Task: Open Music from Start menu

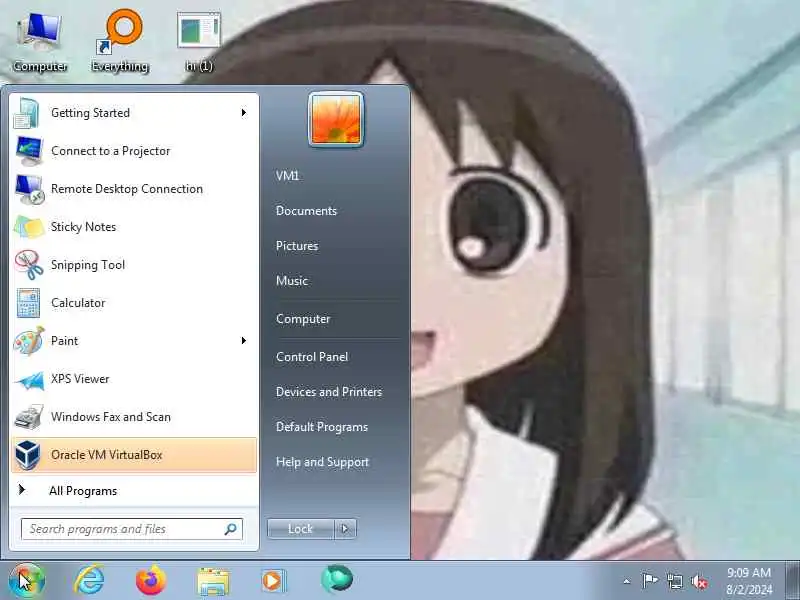Action: (x=292, y=281)
